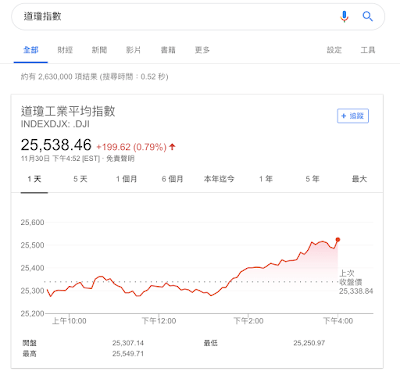This screenshot has height=375, width=400.
Task: Open the 工具 search tools
Action: 368,50
